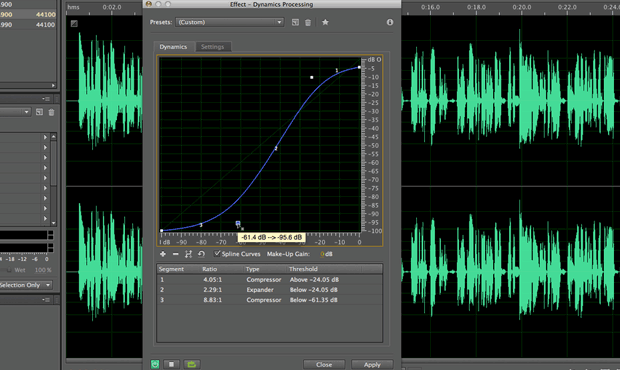Screen dimensions: 620x370
Task: Stop the preview playback
Action: (x=171, y=364)
